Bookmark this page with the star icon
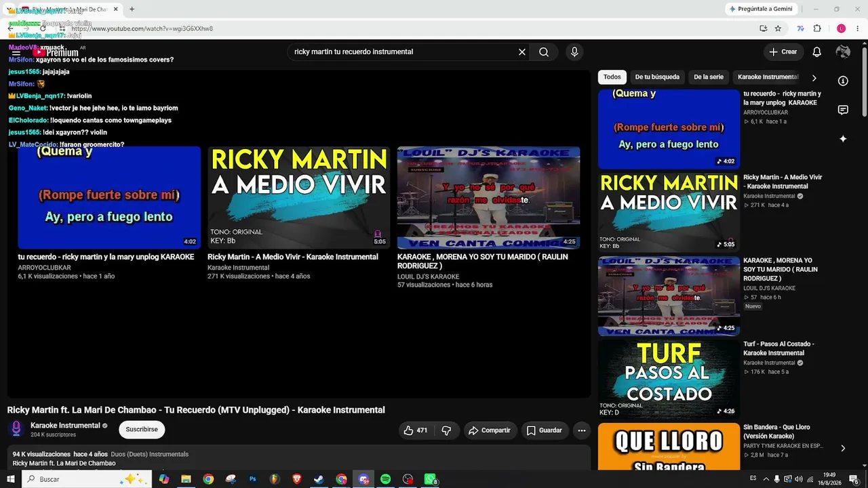The height and width of the screenshot is (488, 868). coord(778,28)
